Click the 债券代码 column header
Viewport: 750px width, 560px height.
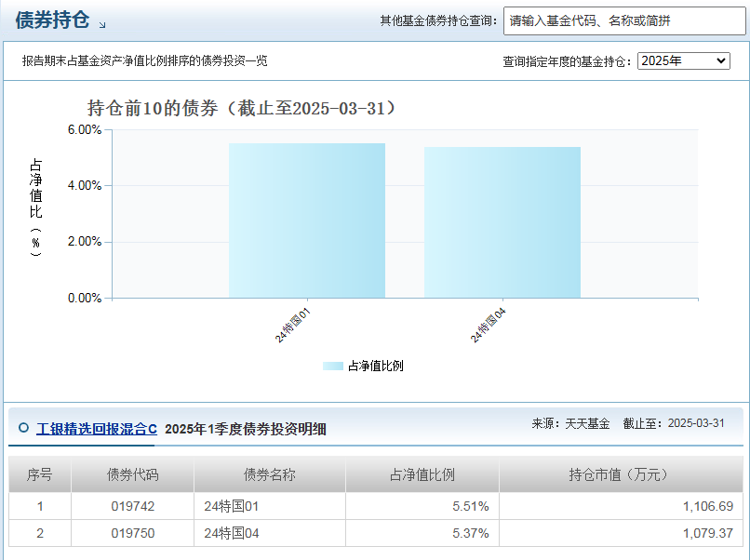[132, 474]
